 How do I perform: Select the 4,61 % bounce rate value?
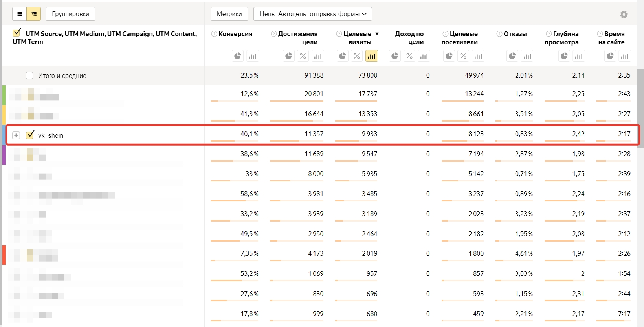coord(524,253)
